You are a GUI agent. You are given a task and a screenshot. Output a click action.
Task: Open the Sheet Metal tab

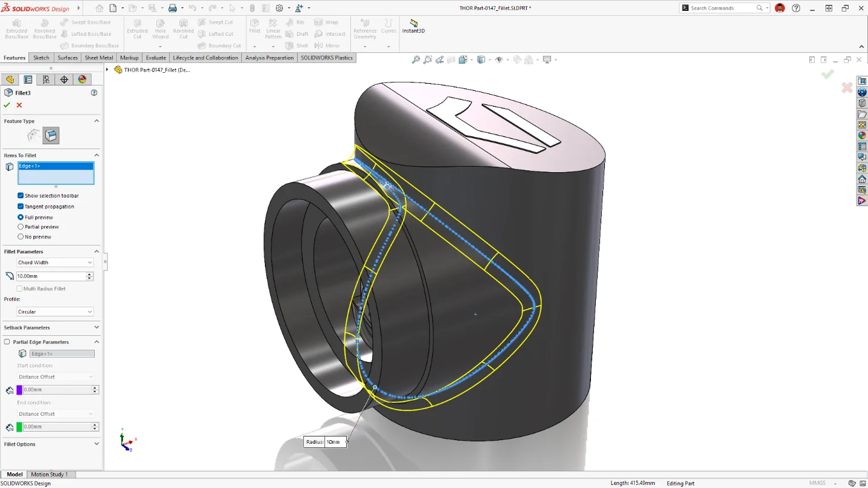[x=99, y=58]
